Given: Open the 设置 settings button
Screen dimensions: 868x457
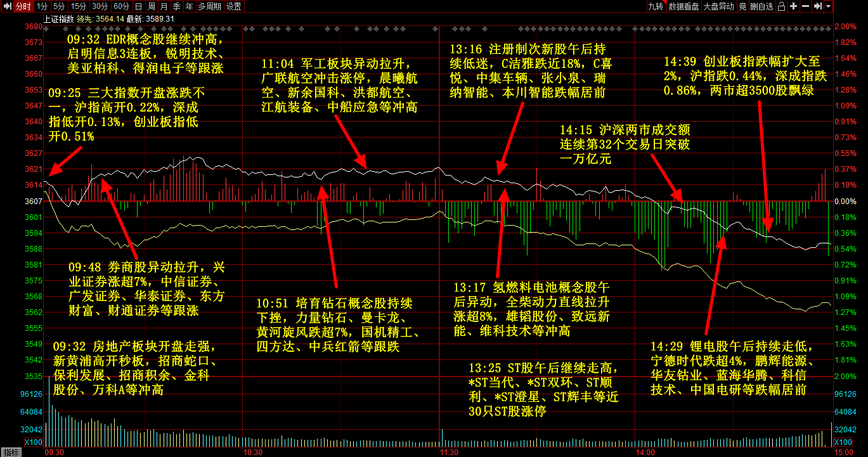Looking at the screenshot, I should pyautogui.click(x=233, y=6).
